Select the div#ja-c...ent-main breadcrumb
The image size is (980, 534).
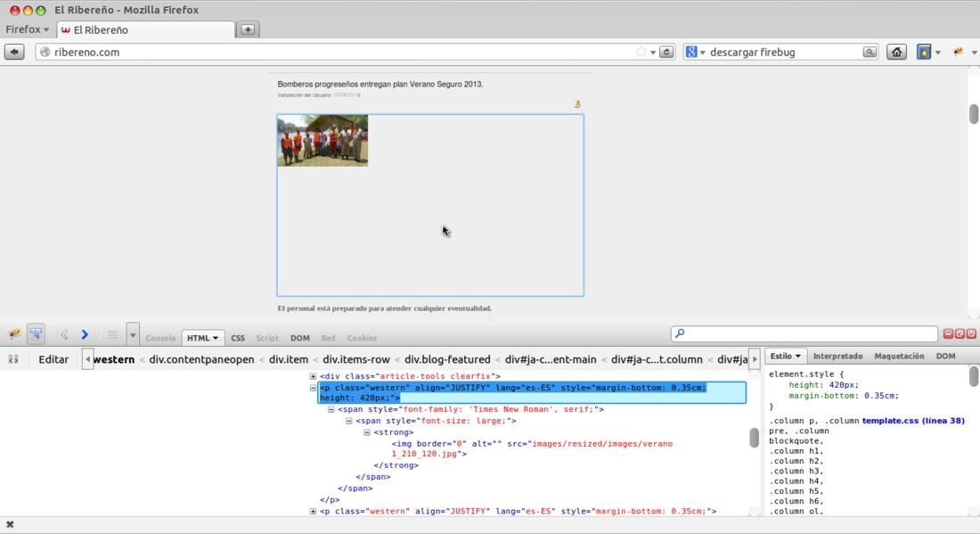point(551,359)
